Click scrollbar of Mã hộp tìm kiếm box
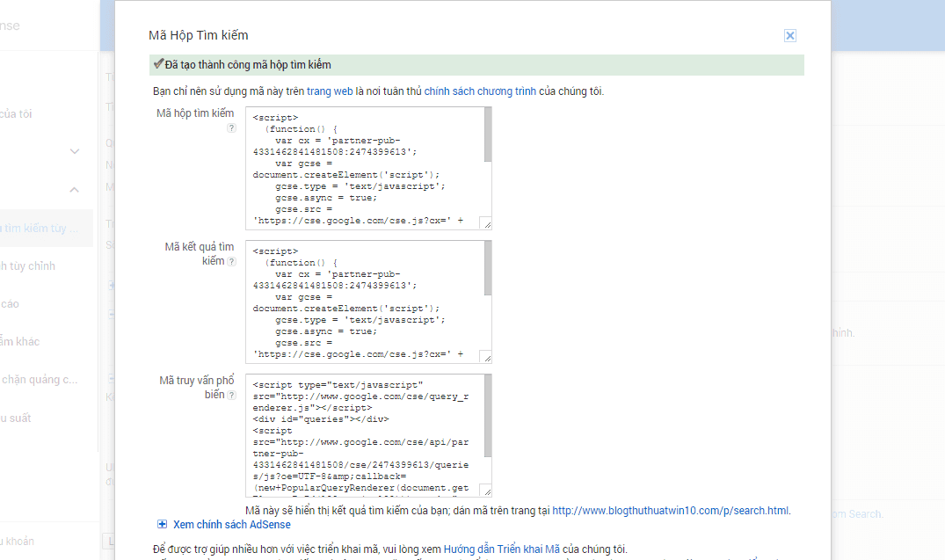945x560 pixels. click(x=488, y=135)
